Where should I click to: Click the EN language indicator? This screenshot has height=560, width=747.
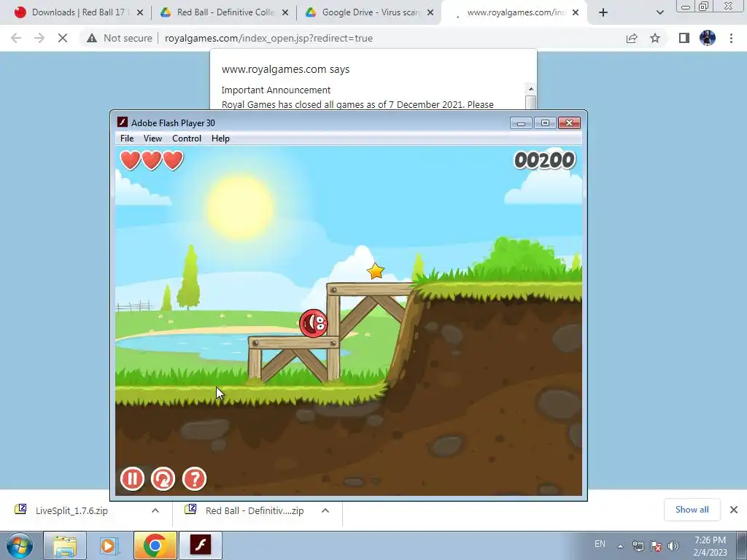pos(600,544)
